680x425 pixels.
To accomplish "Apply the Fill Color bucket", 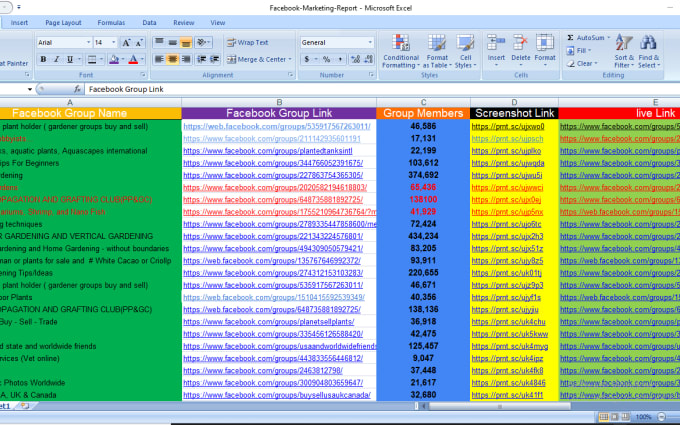I will (114, 59).
